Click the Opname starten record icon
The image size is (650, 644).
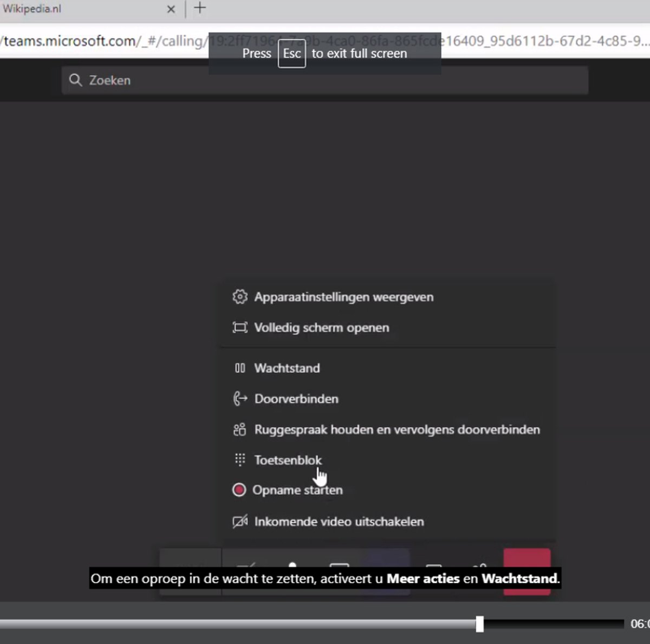click(239, 490)
